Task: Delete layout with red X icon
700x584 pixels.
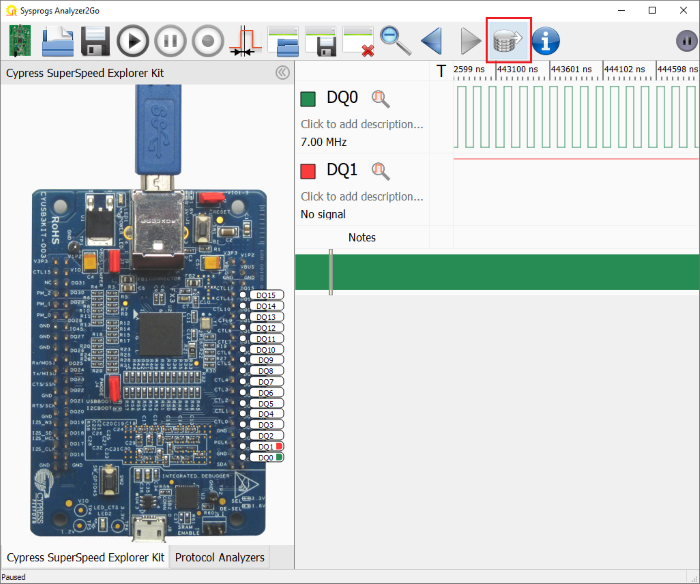Action: tap(358, 41)
